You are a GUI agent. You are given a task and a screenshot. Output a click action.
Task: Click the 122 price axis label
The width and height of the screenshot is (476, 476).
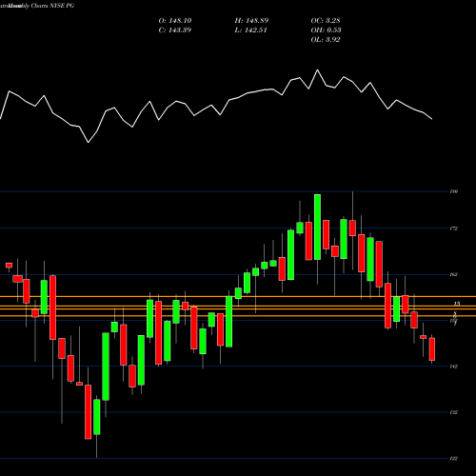tap(454, 459)
